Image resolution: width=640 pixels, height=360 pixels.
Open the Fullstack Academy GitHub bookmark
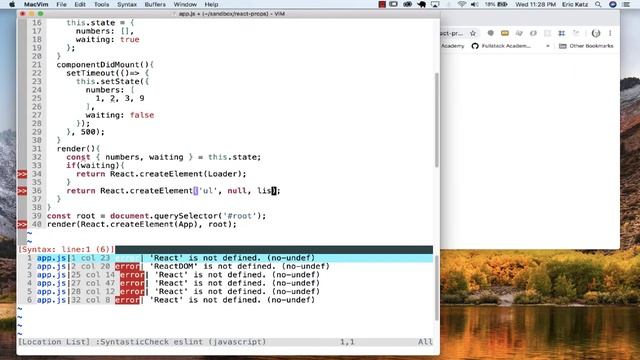pyautogui.click(x=501, y=46)
